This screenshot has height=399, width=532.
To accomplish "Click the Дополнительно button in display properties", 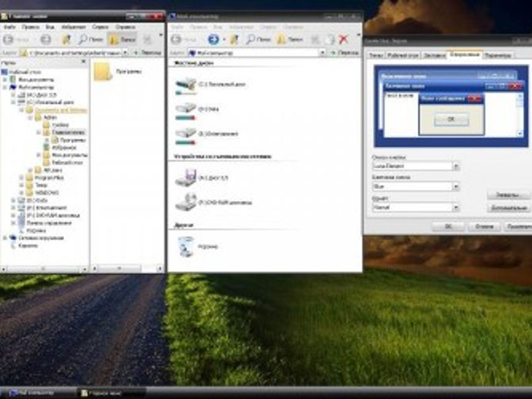I will coord(508,208).
